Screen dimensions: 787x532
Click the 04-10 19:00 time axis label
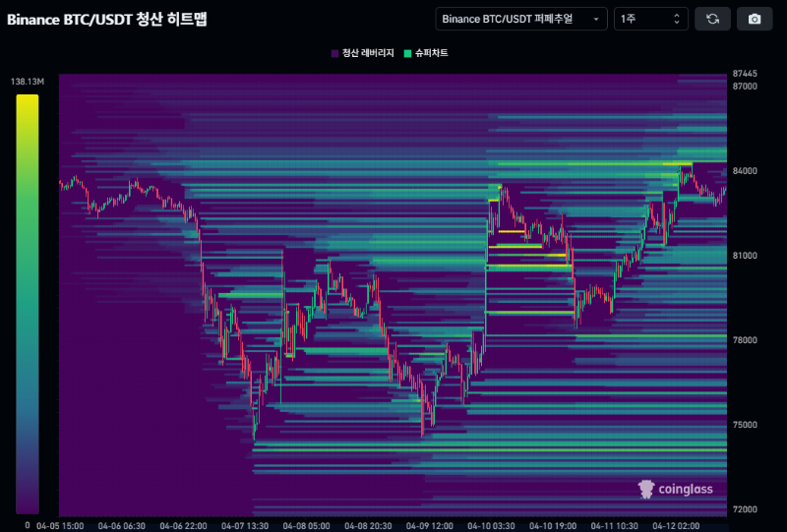coord(553,526)
